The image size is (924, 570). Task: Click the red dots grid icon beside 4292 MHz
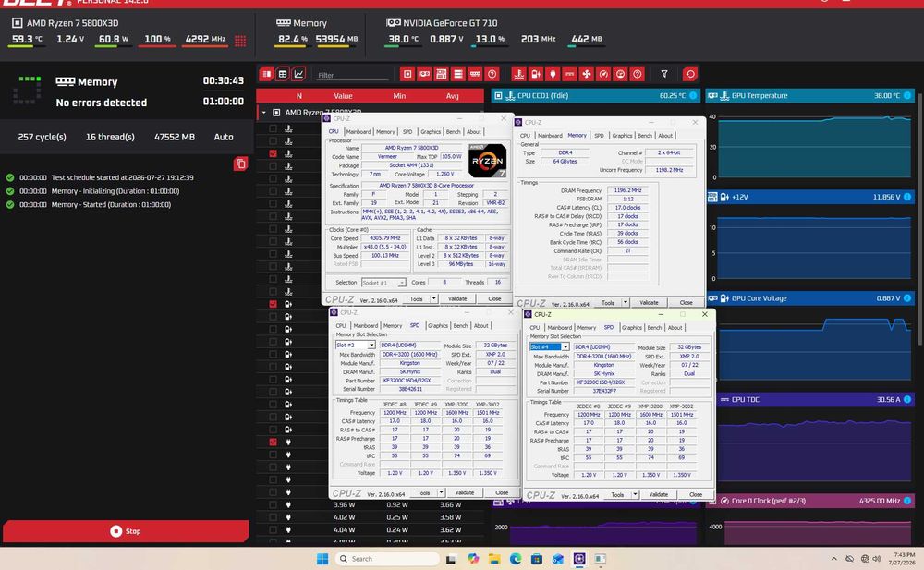[x=240, y=41]
